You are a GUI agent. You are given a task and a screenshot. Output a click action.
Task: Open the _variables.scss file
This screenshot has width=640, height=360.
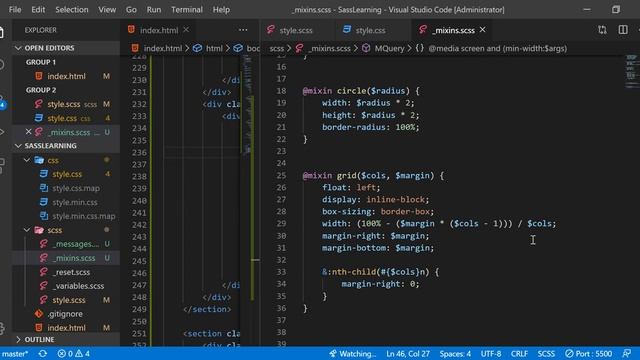pyautogui.click(x=67, y=286)
